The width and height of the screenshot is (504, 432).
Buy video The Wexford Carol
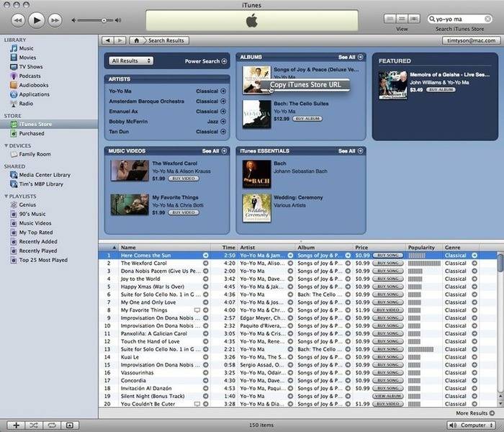pyautogui.click(x=184, y=179)
